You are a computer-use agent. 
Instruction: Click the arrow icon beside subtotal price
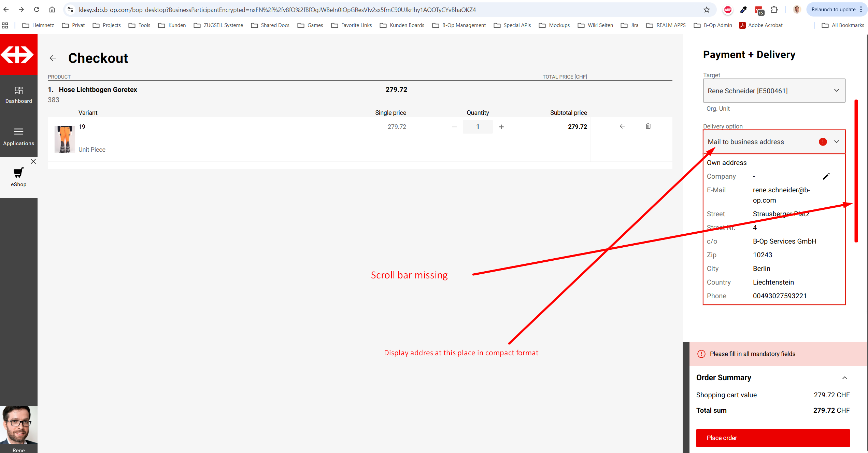point(622,126)
